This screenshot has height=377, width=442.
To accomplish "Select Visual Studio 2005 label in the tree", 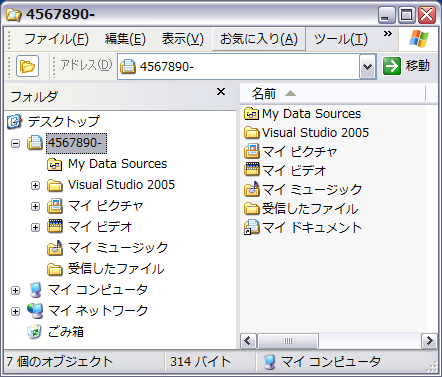I will (121, 185).
